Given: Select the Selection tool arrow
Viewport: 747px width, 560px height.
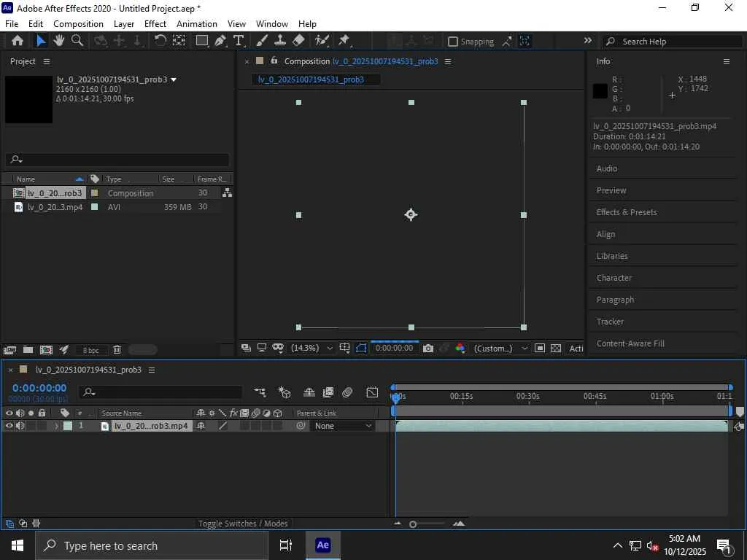Looking at the screenshot, I should point(41,41).
